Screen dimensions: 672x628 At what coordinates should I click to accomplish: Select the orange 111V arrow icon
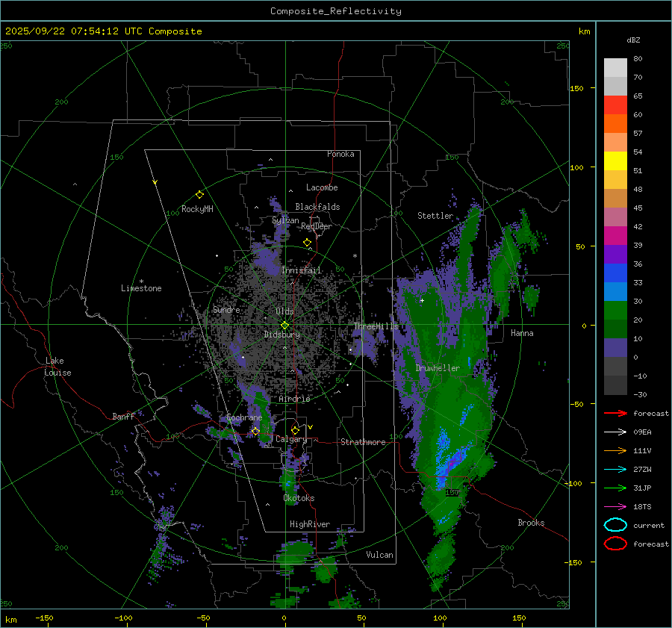coord(615,450)
